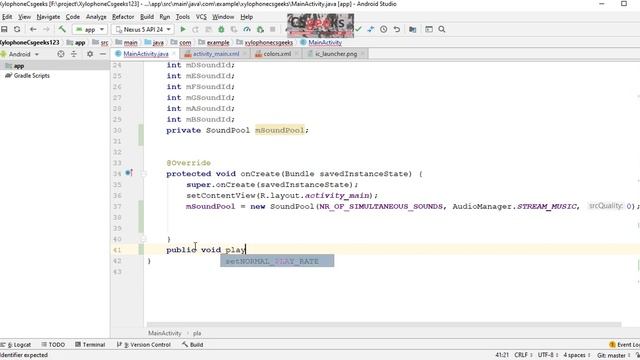The image size is (640, 360).
Task: Build project with the hammer icon
Action: [62, 29]
